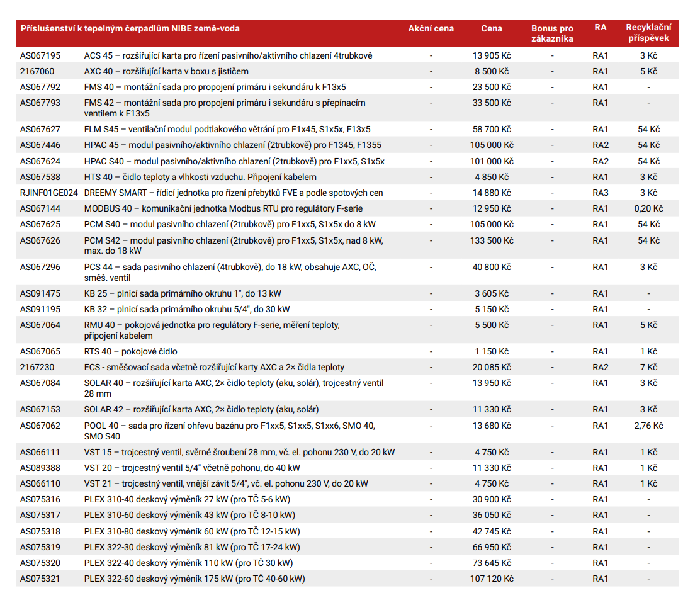The height and width of the screenshot is (605, 700).
Task: Select the DREEMY SMART description text
Action: 234,193
